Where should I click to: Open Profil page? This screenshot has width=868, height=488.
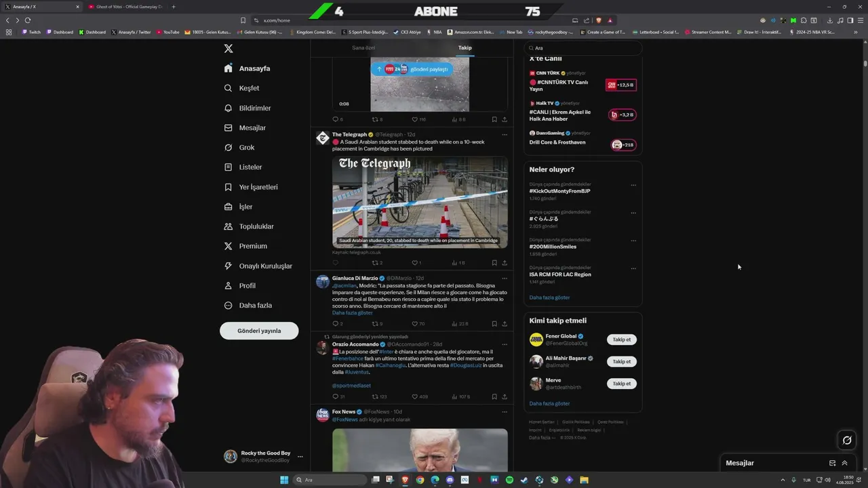(x=240, y=285)
